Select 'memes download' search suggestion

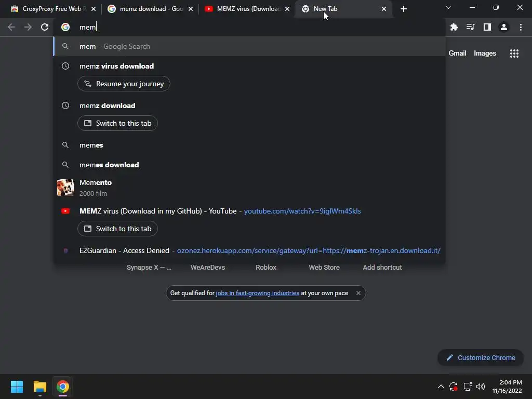point(249,165)
